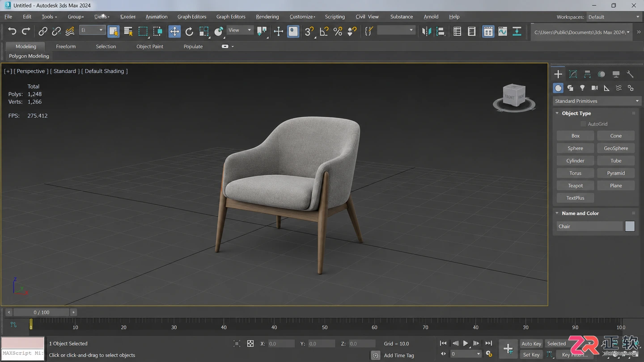Open the Animation menu
This screenshot has height=362, width=644.
click(157, 17)
